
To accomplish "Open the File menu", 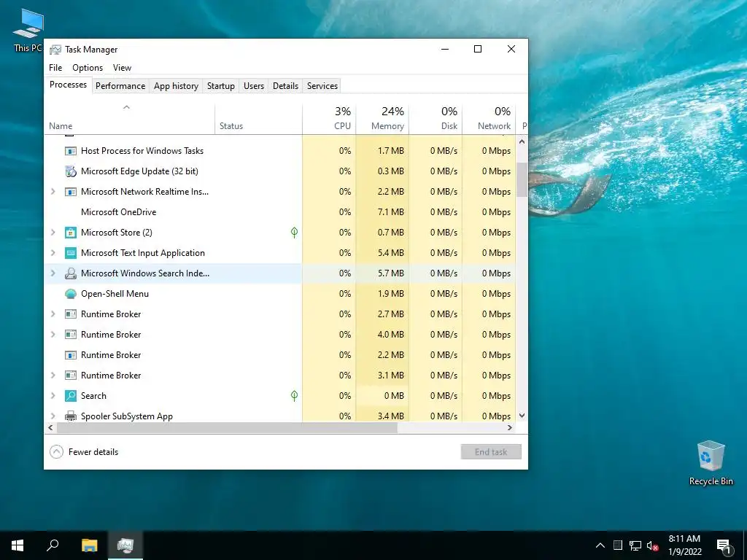I will click(55, 68).
